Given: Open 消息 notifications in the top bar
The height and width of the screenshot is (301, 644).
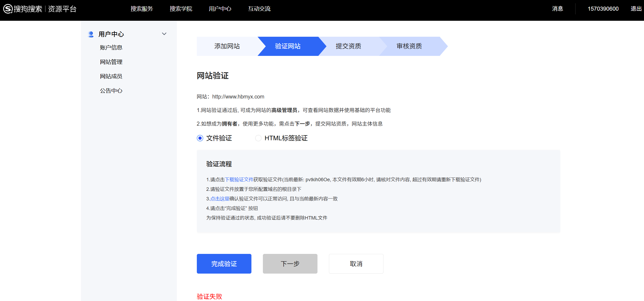Looking at the screenshot, I should click(x=557, y=9).
